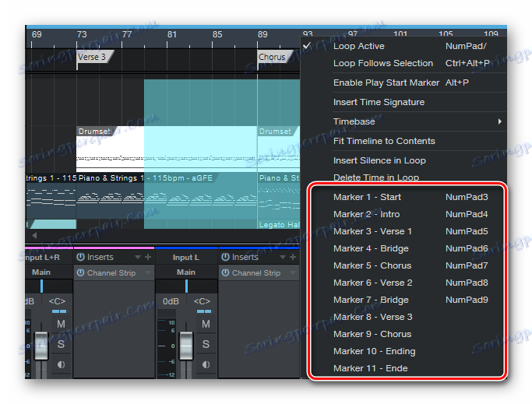Image resolution: width=532 pixels, height=404 pixels.
Task: Open Inserts dropdown arrow on Input L+R channel
Action: pos(138,257)
